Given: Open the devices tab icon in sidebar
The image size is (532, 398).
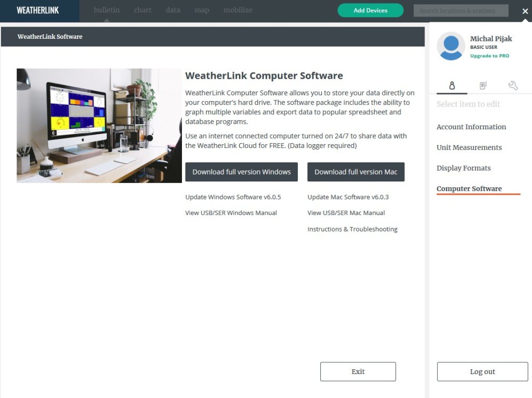Looking at the screenshot, I should tap(483, 85).
